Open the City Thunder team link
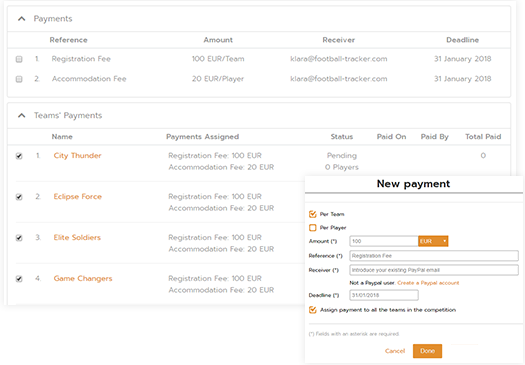The height and width of the screenshot is (365, 525). point(77,155)
